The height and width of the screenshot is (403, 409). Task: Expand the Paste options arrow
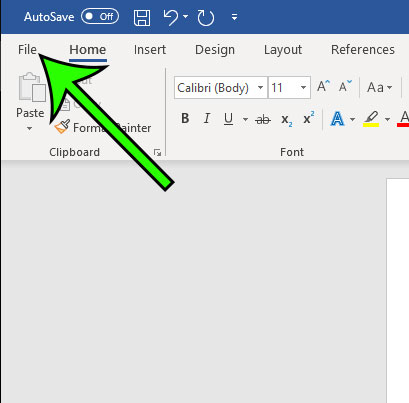[x=30, y=128]
